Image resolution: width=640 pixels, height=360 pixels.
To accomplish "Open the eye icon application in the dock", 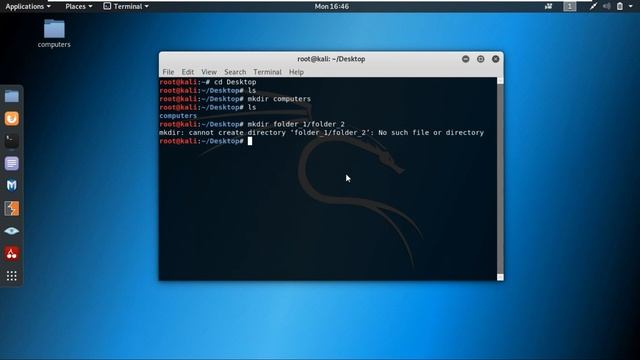I will pyautogui.click(x=12, y=231).
